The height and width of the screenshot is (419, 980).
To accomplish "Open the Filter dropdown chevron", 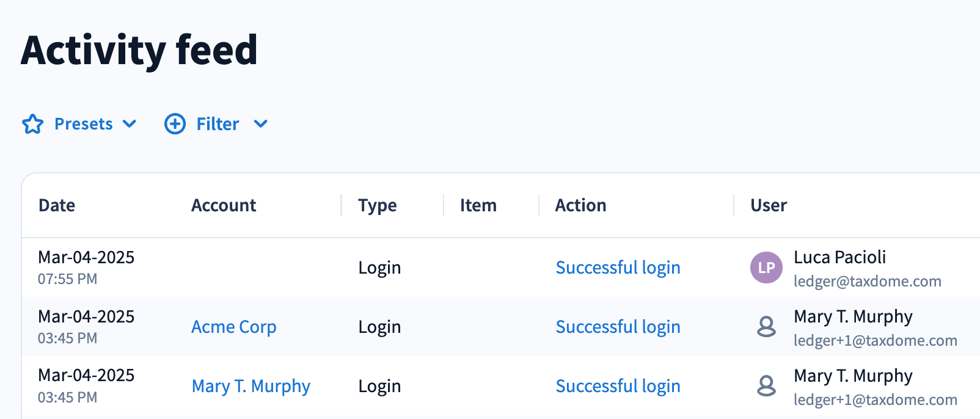I will pyautogui.click(x=261, y=124).
